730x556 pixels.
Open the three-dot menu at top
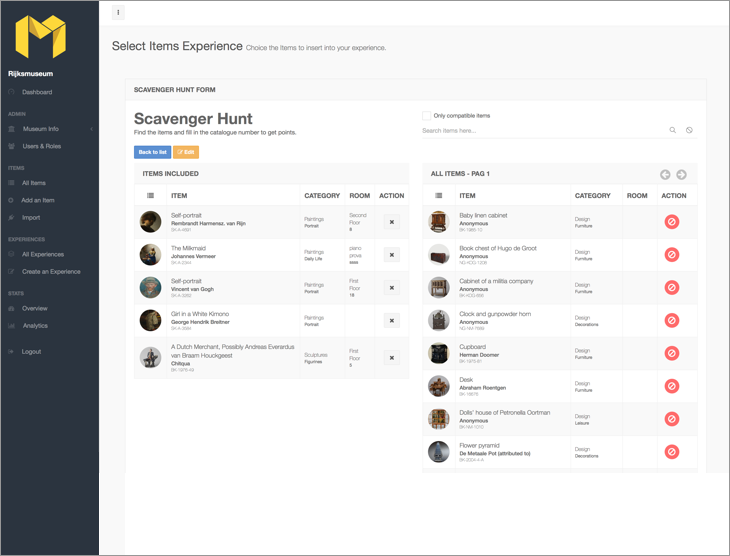pos(119,13)
